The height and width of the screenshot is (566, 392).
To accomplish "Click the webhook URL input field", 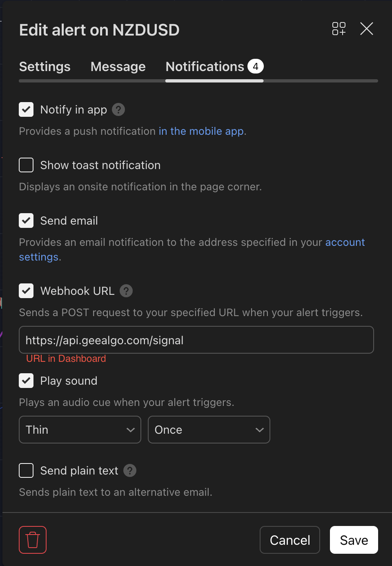I will click(x=196, y=340).
